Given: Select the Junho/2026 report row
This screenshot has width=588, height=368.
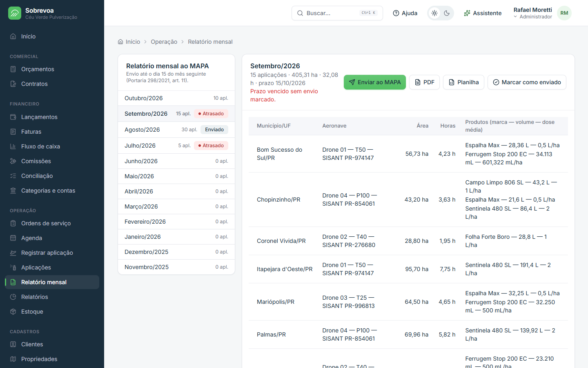Looking at the screenshot, I should pyautogui.click(x=176, y=161).
